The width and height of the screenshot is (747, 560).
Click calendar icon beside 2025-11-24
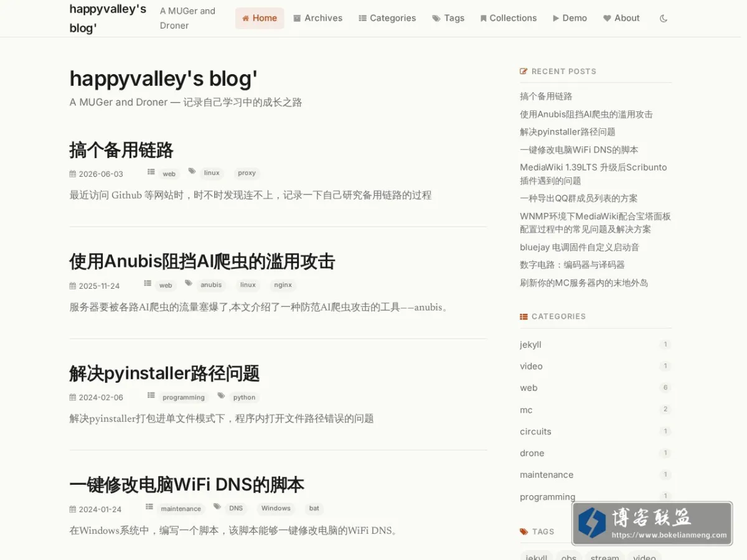(73, 286)
